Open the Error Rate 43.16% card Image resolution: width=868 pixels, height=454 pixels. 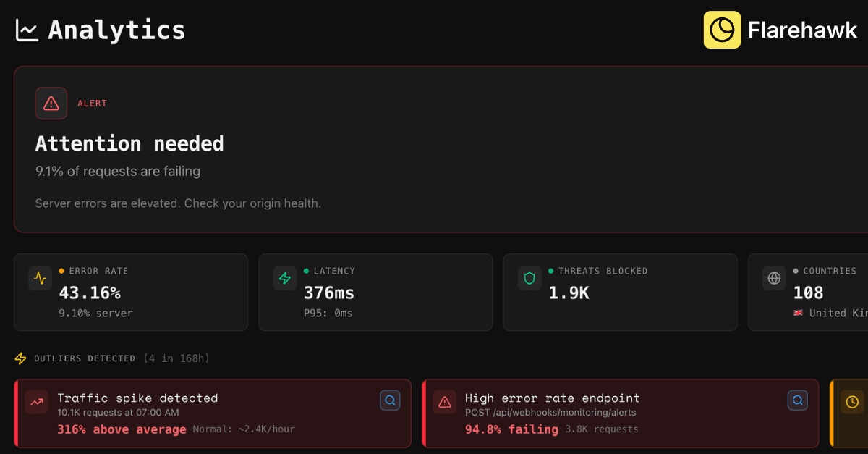pos(131,293)
